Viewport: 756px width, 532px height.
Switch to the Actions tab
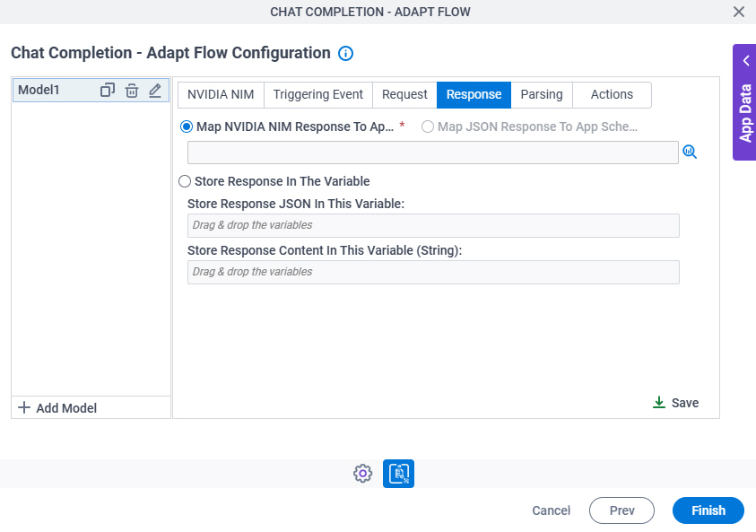pos(612,94)
